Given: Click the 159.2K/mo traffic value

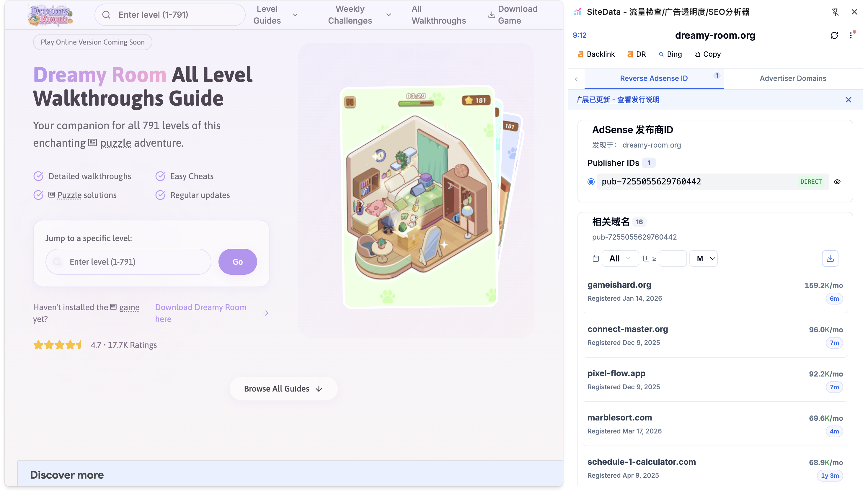Looking at the screenshot, I should pos(823,286).
